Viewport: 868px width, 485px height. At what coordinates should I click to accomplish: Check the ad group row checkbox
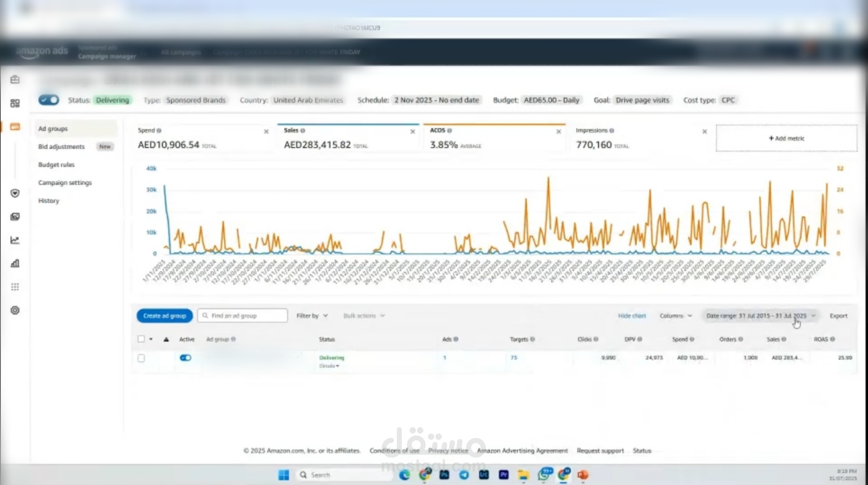coord(141,358)
